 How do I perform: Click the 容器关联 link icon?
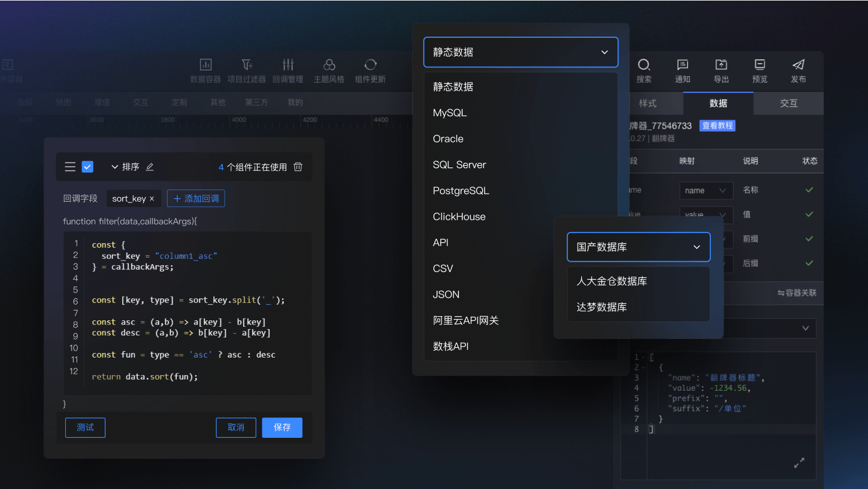coord(781,293)
